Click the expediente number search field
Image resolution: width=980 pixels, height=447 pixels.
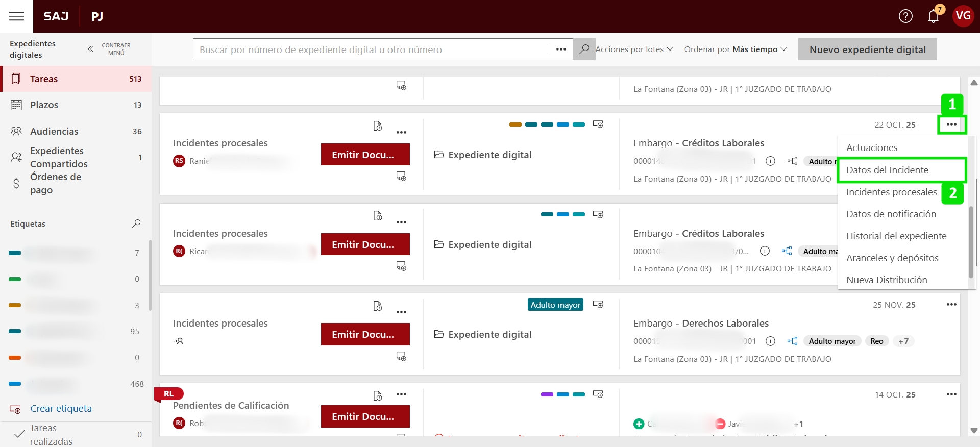coord(370,49)
